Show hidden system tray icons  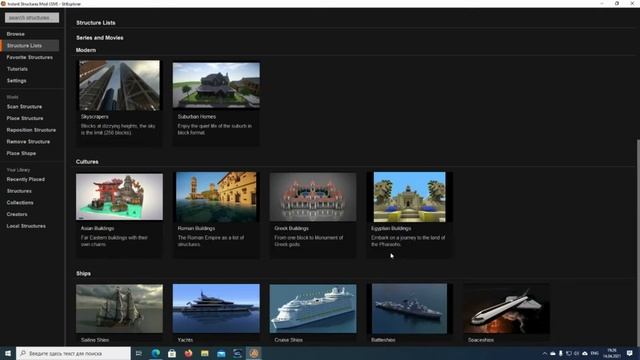coord(544,353)
